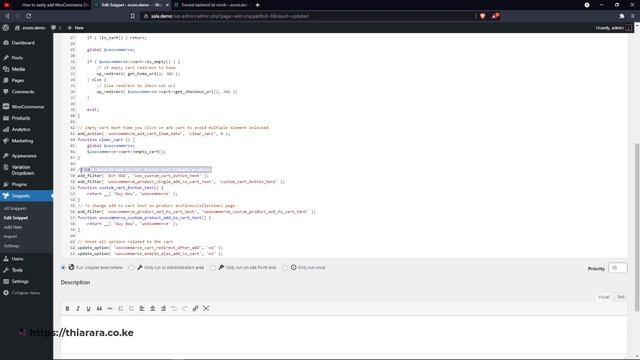Open the ecom.demo site home link

(30, 28)
